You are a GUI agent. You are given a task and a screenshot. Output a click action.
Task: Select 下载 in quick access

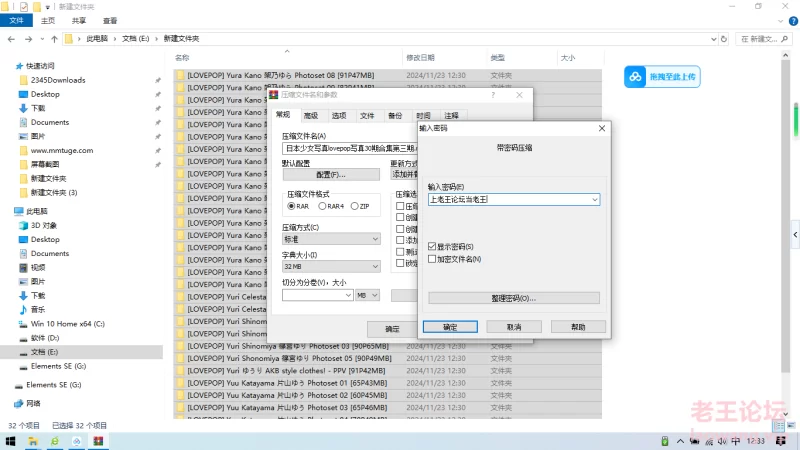pyautogui.click(x=38, y=108)
